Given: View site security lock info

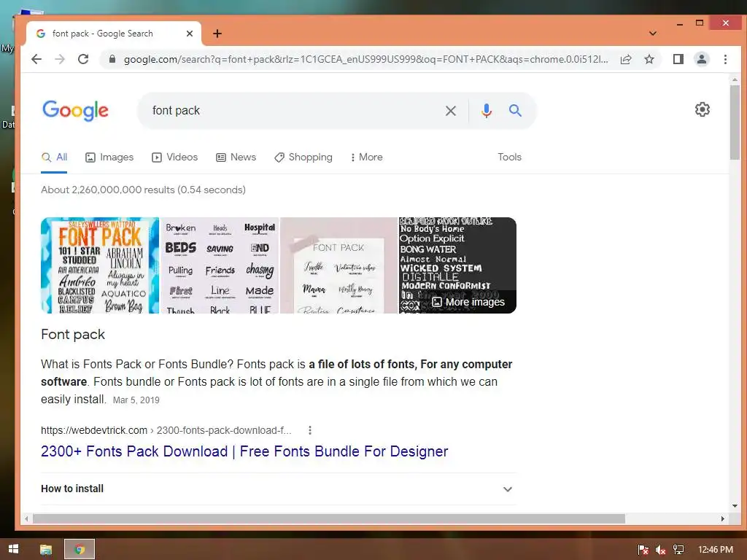Looking at the screenshot, I should (x=112, y=59).
